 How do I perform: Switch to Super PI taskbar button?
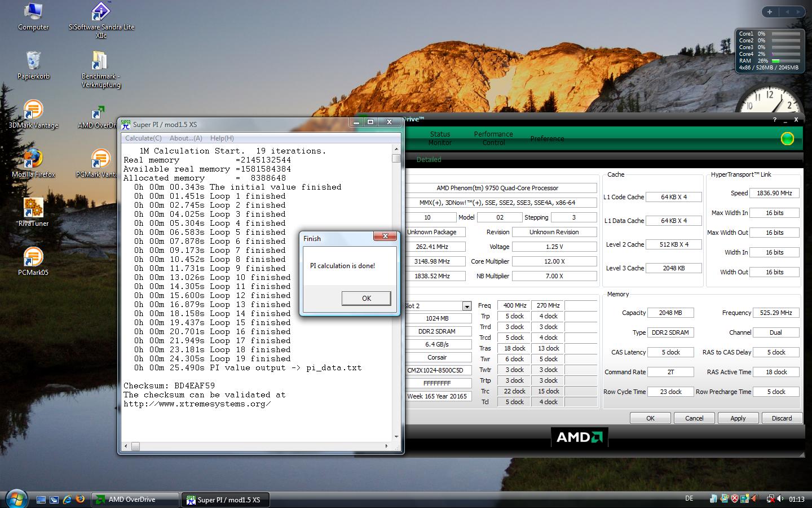pos(224,500)
